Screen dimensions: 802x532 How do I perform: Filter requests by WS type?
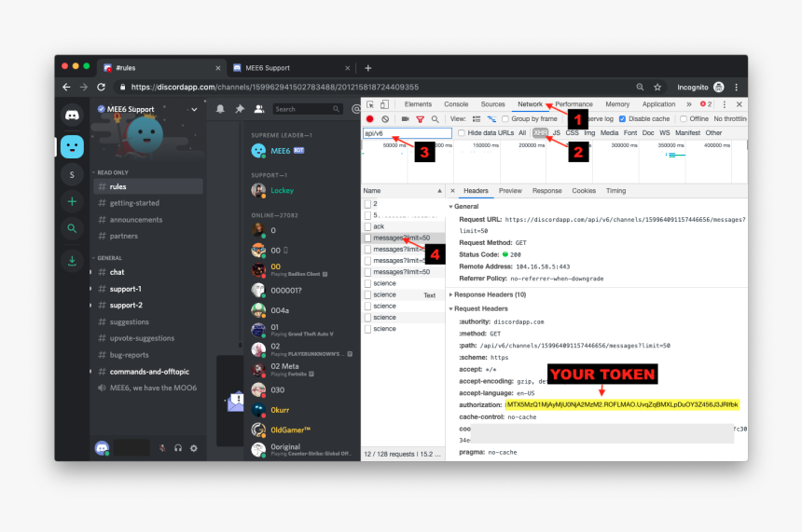coord(664,133)
